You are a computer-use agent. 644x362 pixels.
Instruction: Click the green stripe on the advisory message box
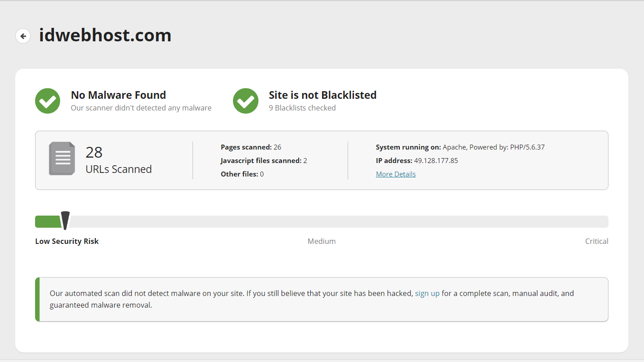[37, 299]
